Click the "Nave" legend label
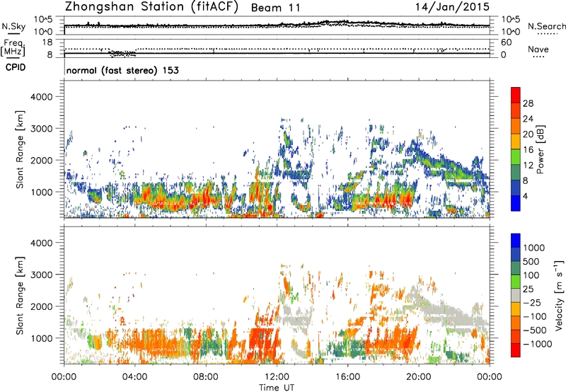Viewport: 566px width, 392px height. (x=538, y=49)
